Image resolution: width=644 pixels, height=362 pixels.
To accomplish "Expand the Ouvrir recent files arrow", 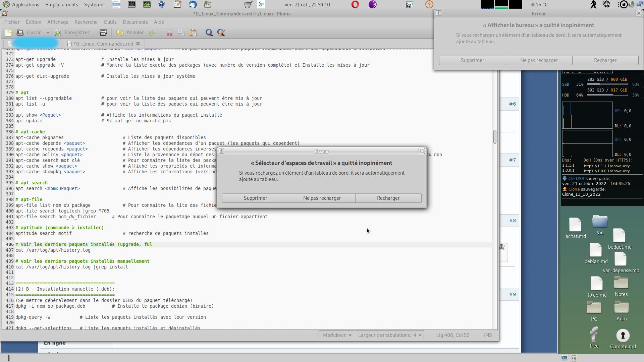I will click(x=48, y=33).
